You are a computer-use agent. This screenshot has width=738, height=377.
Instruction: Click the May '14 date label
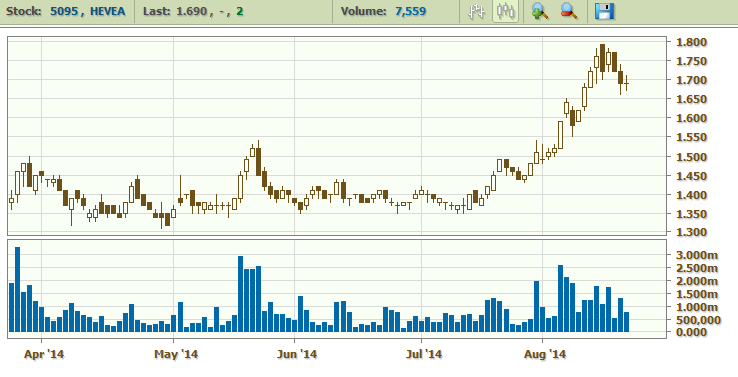click(x=176, y=354)
